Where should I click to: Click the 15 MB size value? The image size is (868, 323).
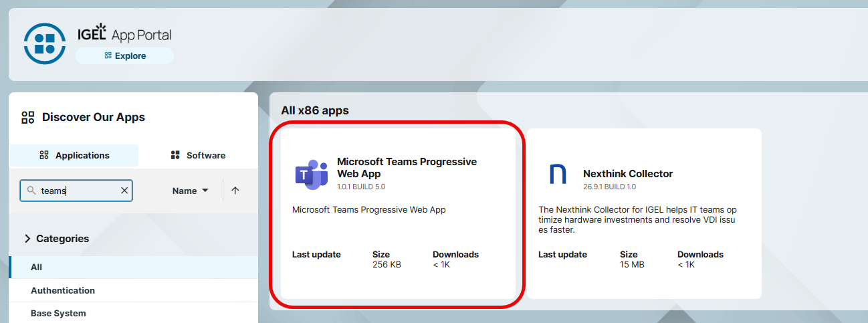coord(632,265)
